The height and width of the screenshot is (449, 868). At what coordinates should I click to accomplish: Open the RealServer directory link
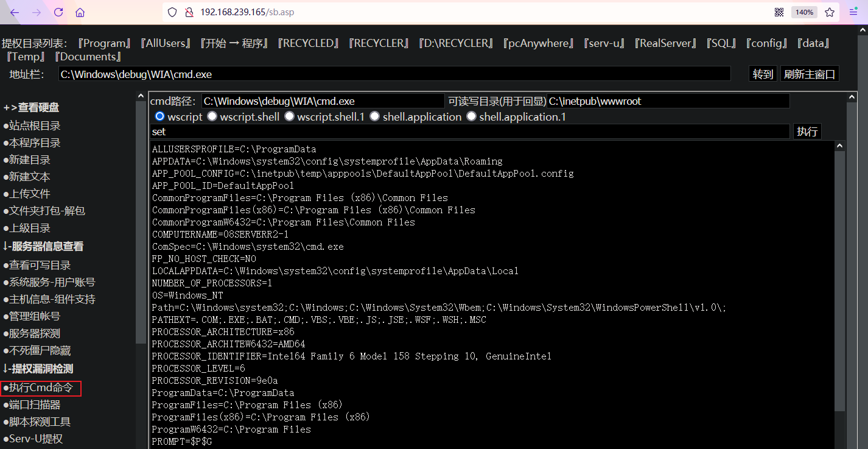(665, 43)
